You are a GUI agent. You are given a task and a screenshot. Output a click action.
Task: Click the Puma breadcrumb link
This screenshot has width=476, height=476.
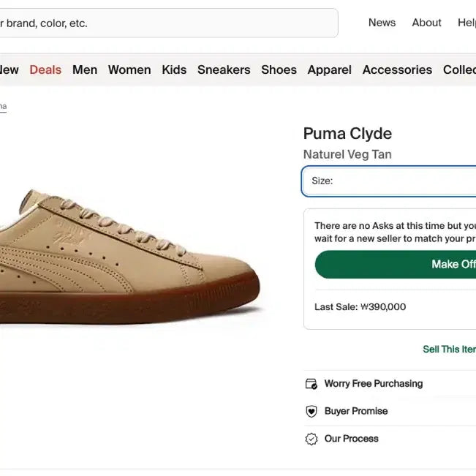coord(3,107)
